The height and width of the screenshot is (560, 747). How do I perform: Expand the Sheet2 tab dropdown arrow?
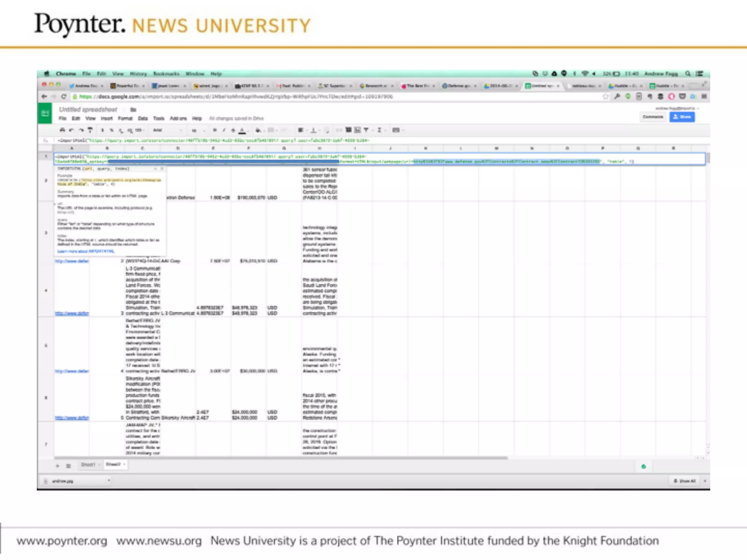pyautogui.click(x=125, y=464)
